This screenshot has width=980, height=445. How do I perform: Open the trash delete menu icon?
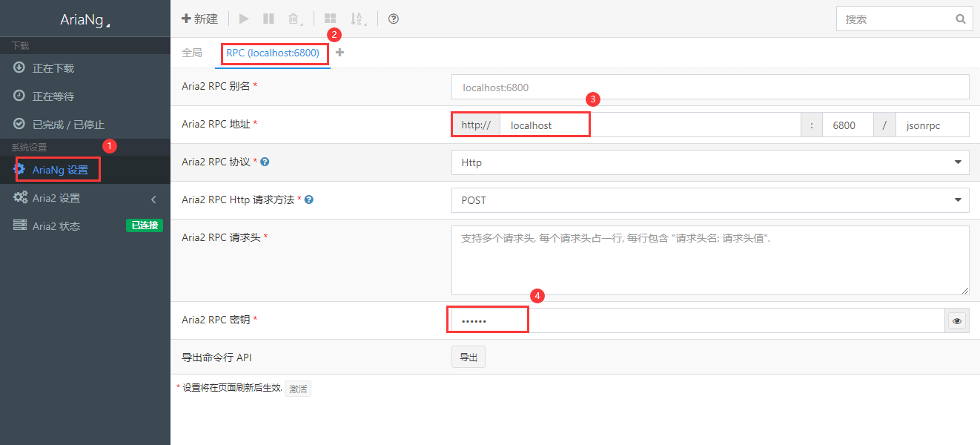point(295,19)
